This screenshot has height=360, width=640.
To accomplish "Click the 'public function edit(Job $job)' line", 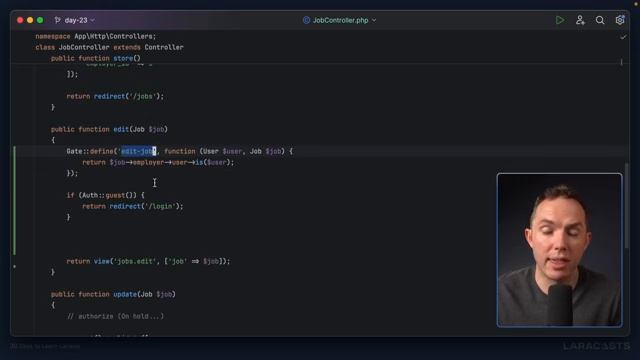I will point(109,129).
